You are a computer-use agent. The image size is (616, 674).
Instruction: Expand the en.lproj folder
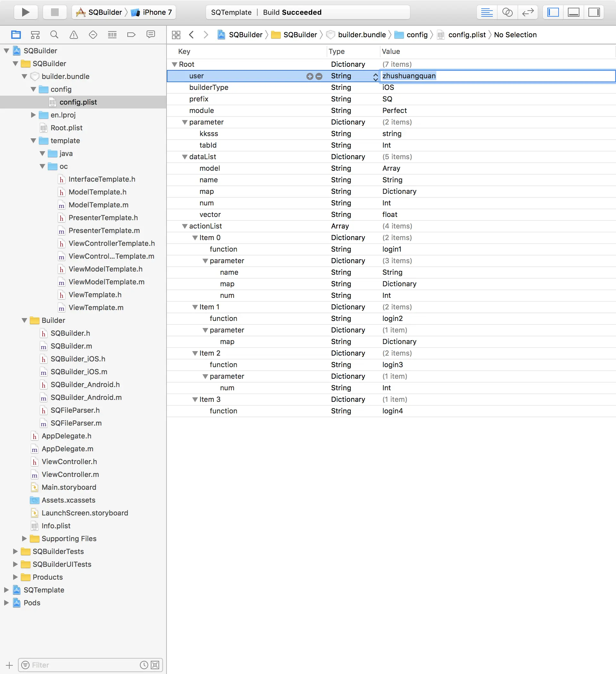point(33,115)
